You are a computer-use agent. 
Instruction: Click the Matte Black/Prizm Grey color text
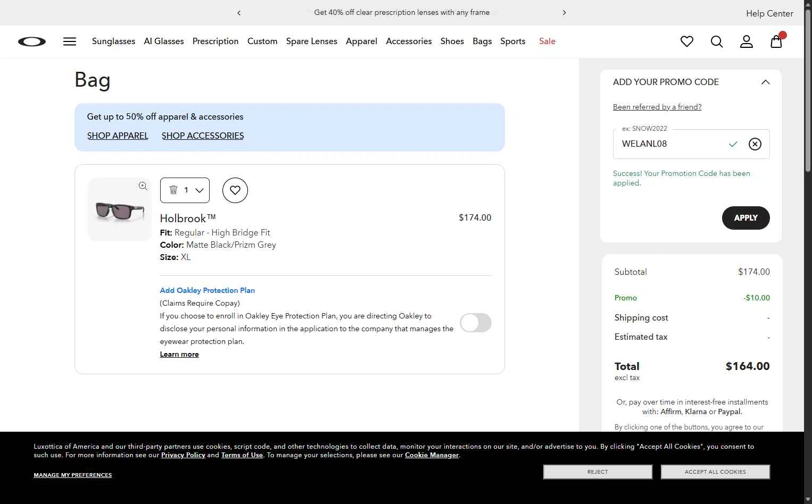(x=231, y=245)
